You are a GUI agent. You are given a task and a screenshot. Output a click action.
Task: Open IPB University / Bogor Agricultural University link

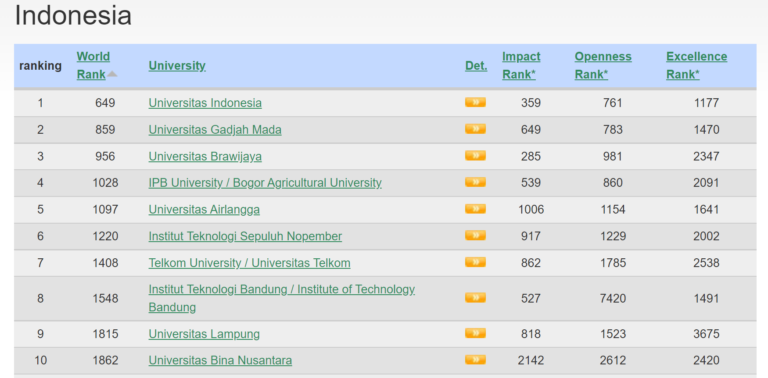click(265, 183)
